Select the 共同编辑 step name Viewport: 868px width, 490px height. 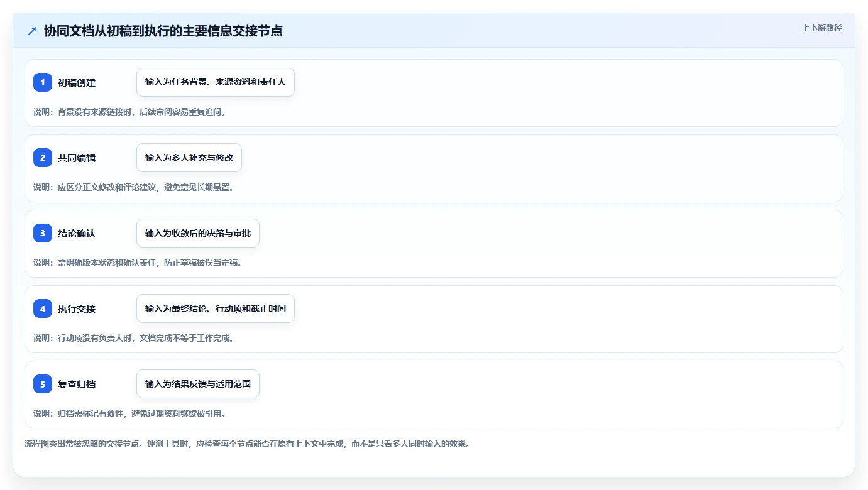click(77, 158)
